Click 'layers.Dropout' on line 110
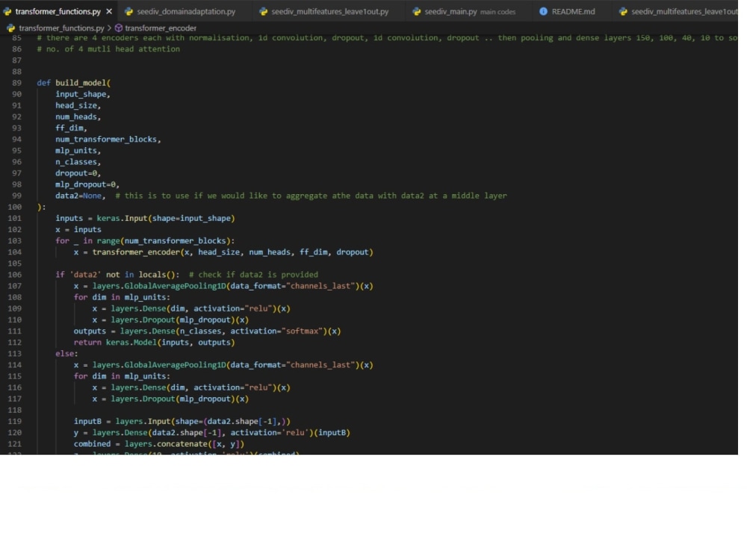 [143, 320]
